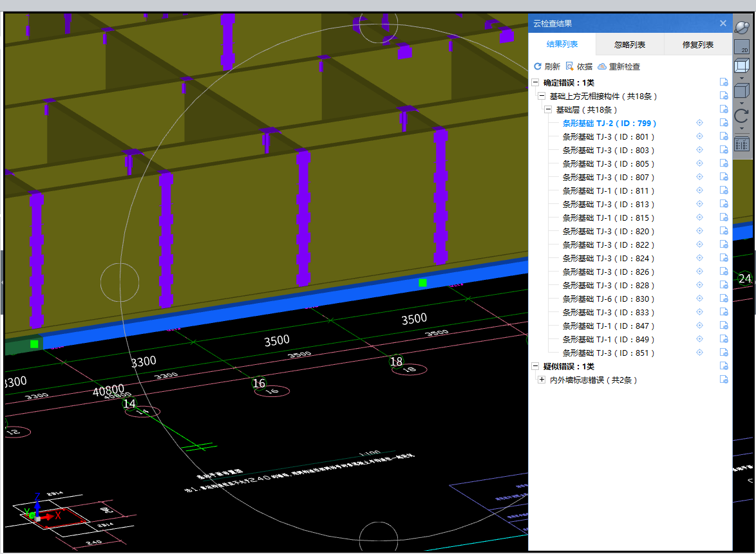
Task: Click the orbit view sphere icon
Action: [742, 29]
